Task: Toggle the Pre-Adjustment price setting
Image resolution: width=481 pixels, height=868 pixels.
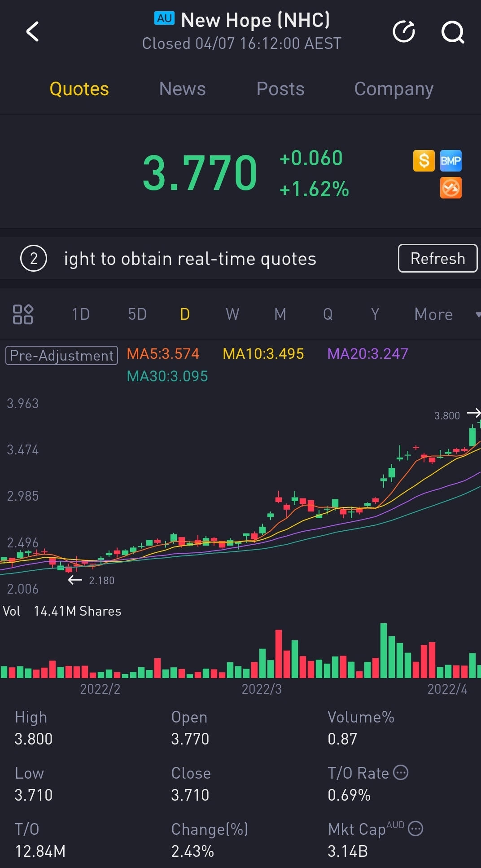Action: tap(61, 355)
